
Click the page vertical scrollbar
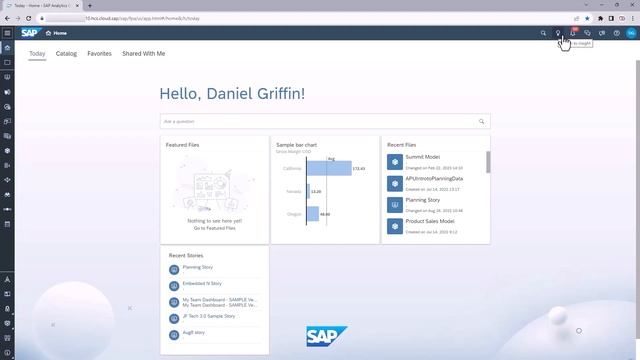(x=638, y=199)
